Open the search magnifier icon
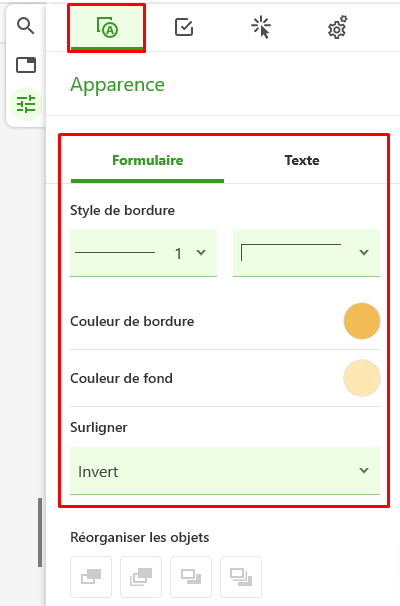 [26, 26]
